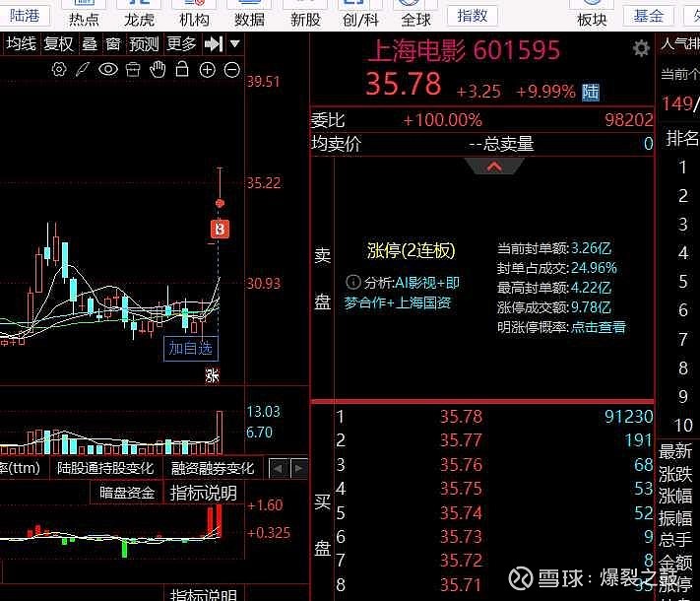The image size is (700, 601).
Task: Click stock title 上海电影 601595
Action: pos(464,50)
